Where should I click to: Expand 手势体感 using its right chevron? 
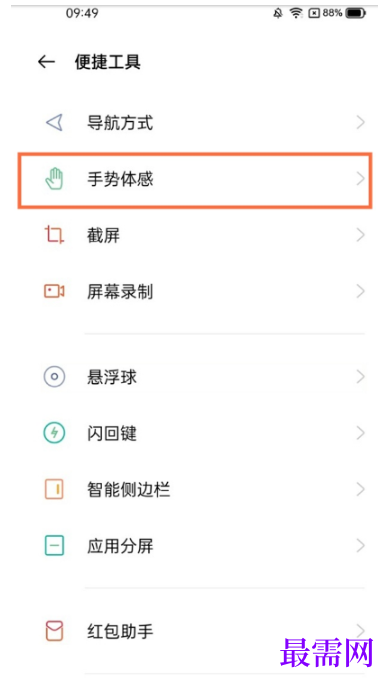point(360,179)
